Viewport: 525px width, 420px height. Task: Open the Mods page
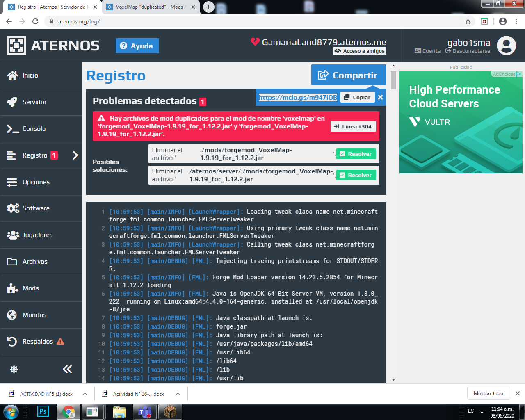click(x=41, y=288)
